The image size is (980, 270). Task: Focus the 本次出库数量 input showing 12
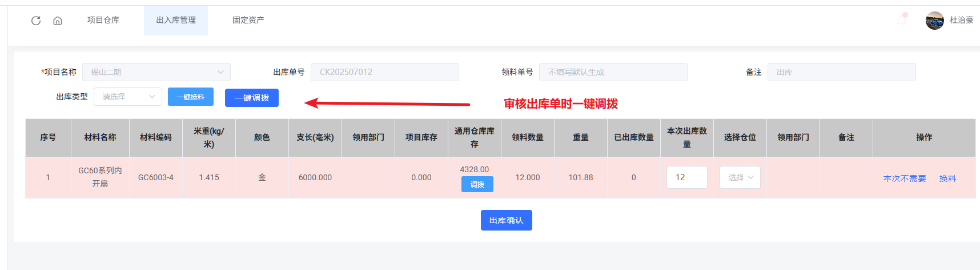(686, 177)
